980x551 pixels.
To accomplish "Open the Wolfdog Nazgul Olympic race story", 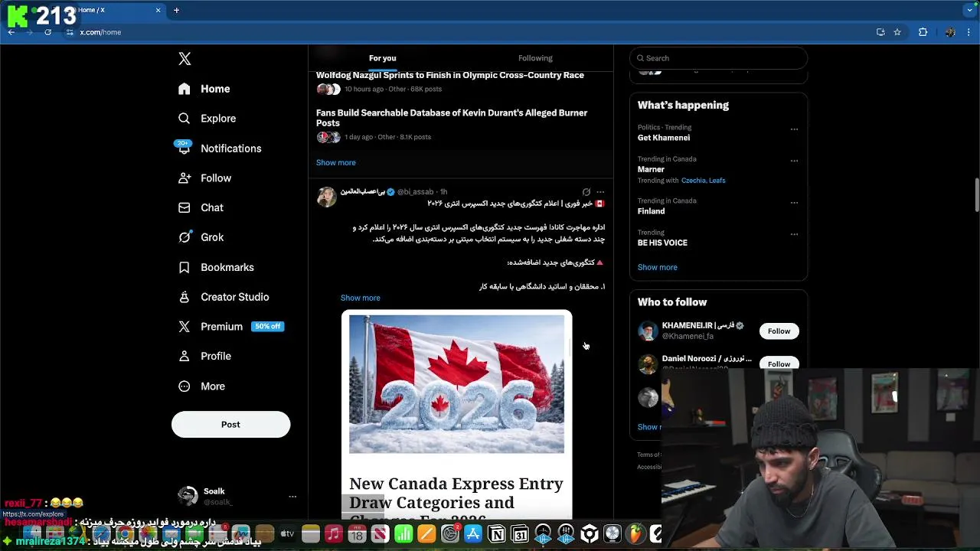I will pyautogui.click(x=450, y=75).
